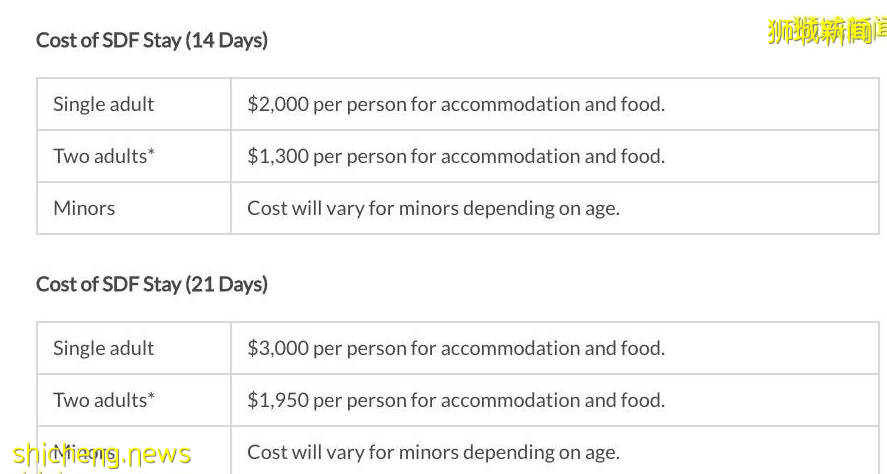Image resolution: width=887 pixels, height=474 pixels.
Task: Select "Two adults*" cell in 14 Days table
Action: tap(104, 156)
